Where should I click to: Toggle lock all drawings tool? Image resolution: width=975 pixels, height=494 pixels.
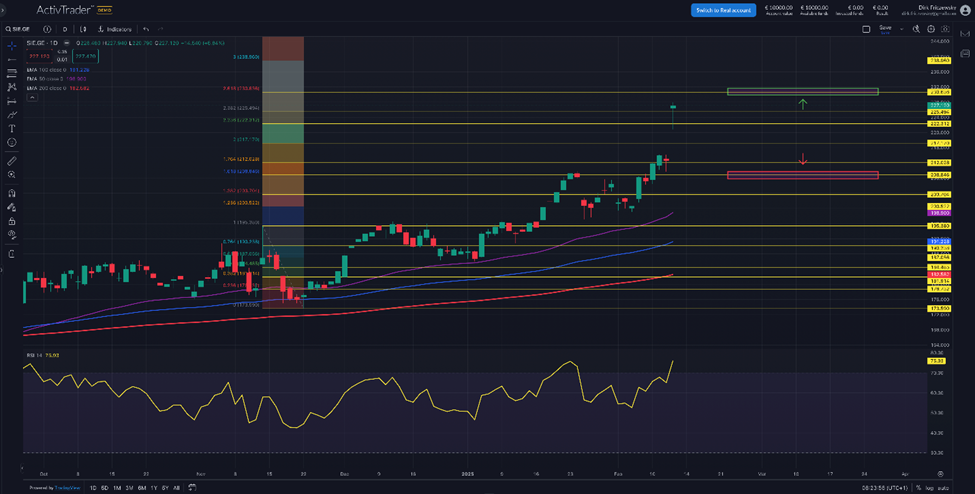(x=11, y=221)
